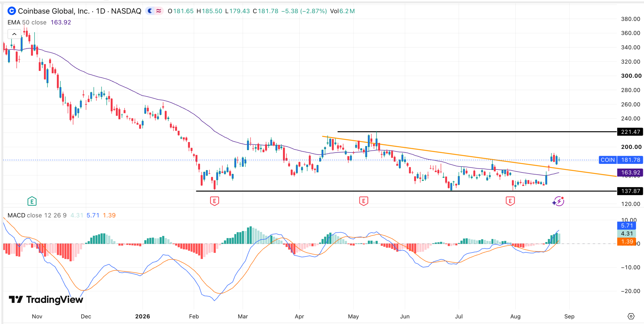Select the lower black support line
644x324 pixels.
406,191
